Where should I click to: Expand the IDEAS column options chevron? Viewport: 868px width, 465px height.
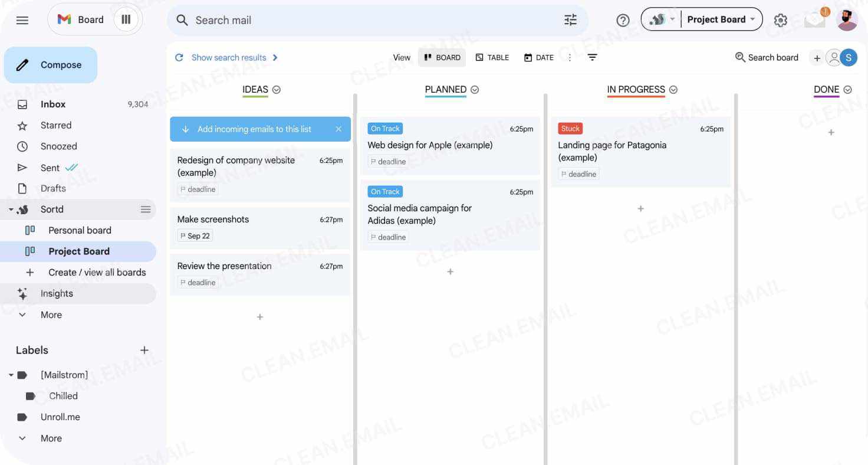click(x=277, y=90)
